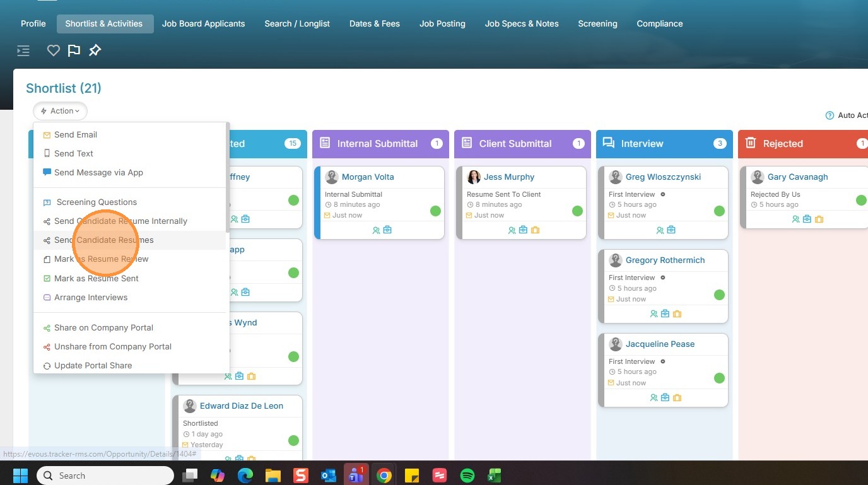Click the Internal Submittal column header
This screenshot has height=485, width=868.
coord(380,144)
